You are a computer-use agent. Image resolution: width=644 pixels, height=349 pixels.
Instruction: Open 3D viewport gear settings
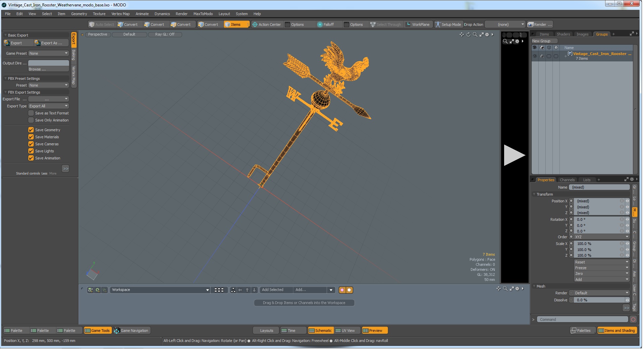coord(487,35)
